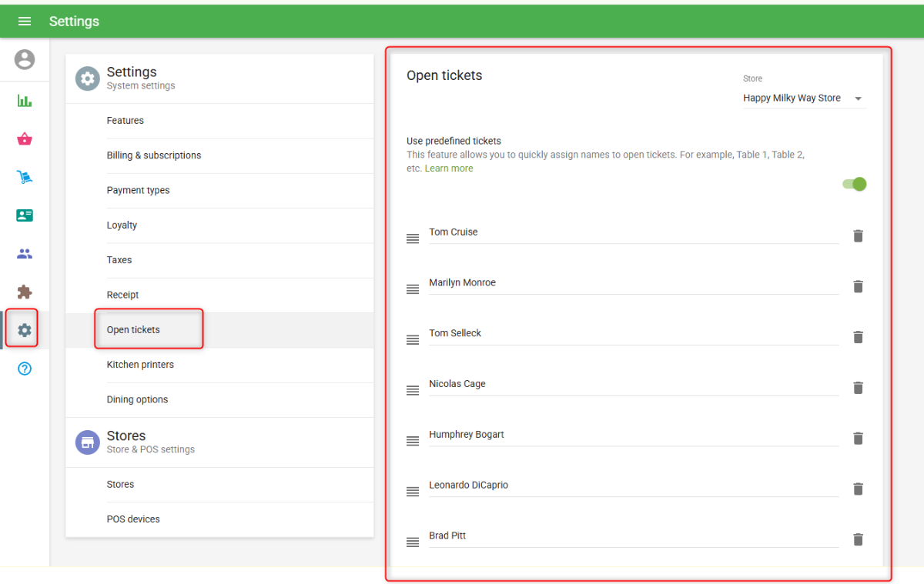The image size is (924, 584).
Task: Click the Learn more link
Action: tap(449, 169)
